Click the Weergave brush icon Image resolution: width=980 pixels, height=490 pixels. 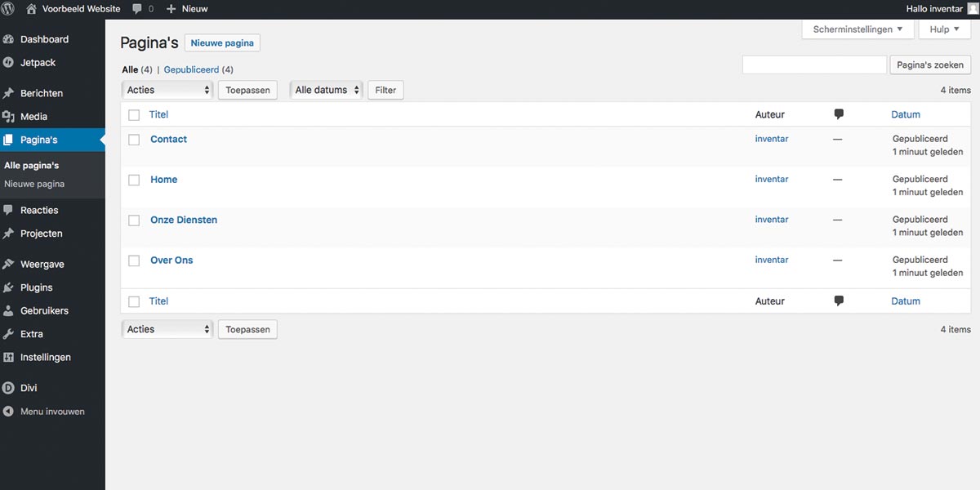pos(8,265)
